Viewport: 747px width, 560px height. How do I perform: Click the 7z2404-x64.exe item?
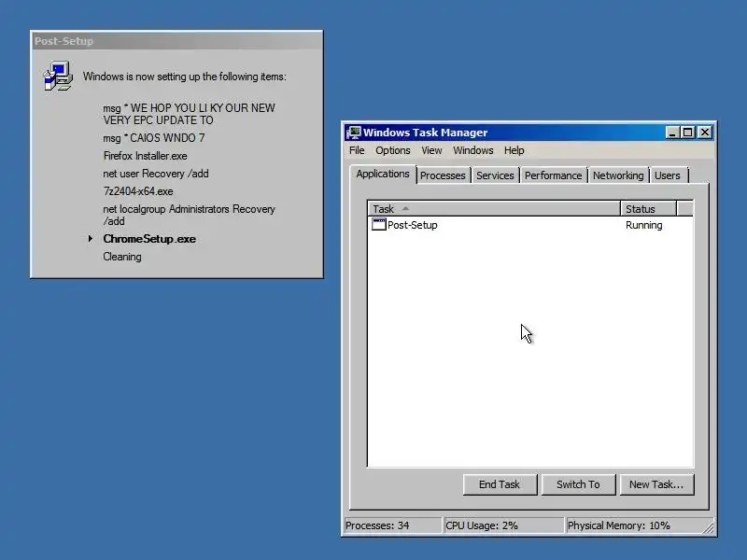pyautogui.click(x=138, y=191)
